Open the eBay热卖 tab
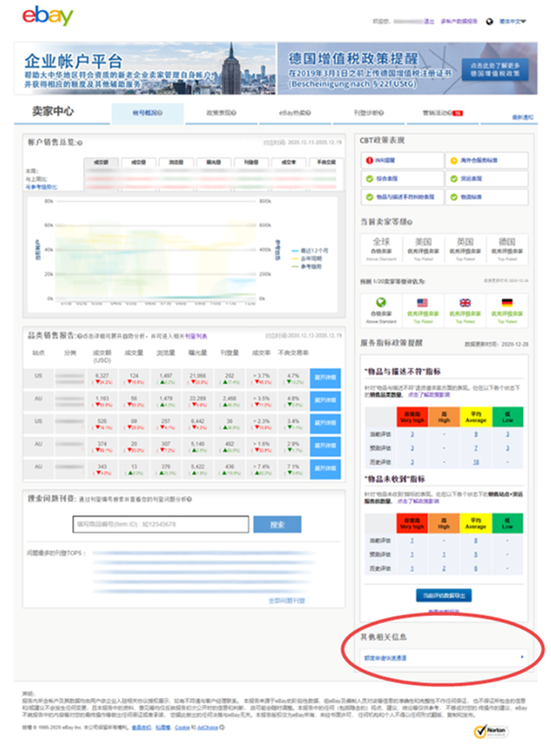The height and width of the screenshot is (756, 551). click(x=295, y=113)
